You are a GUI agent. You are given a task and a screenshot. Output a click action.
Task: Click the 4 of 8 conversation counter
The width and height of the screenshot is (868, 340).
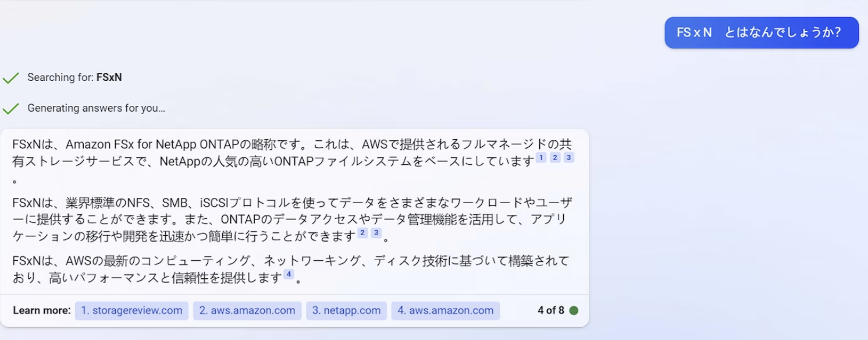(552, 310)
